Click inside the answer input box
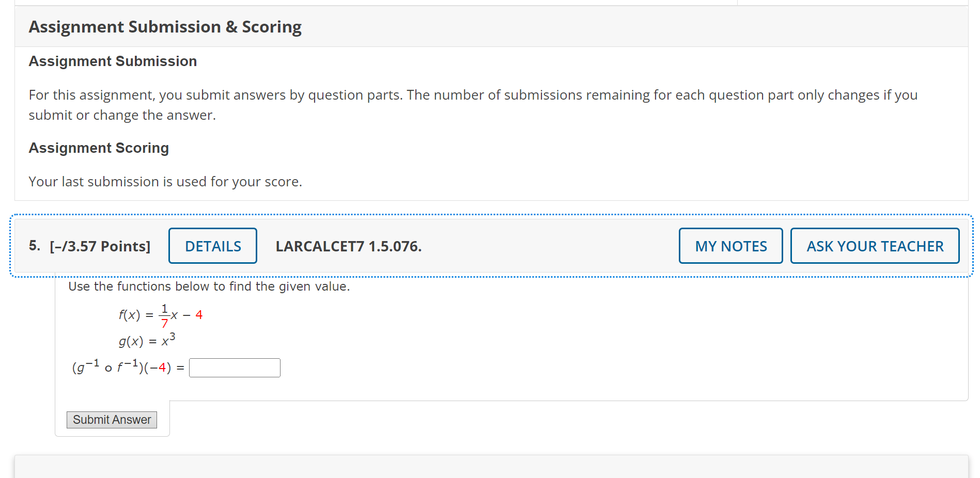The height and width of the screenshot is (478, 980). [x=235, y=367]
